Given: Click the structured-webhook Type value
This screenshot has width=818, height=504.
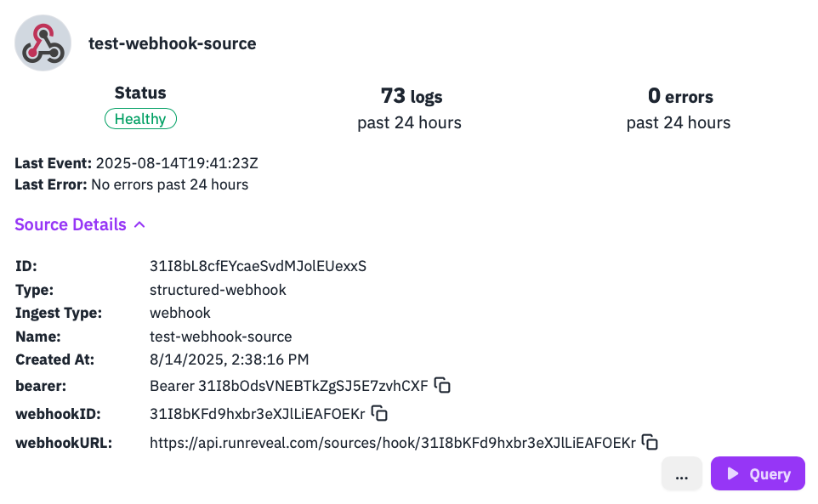Looking at the screenshot, I should pos(219,289).
